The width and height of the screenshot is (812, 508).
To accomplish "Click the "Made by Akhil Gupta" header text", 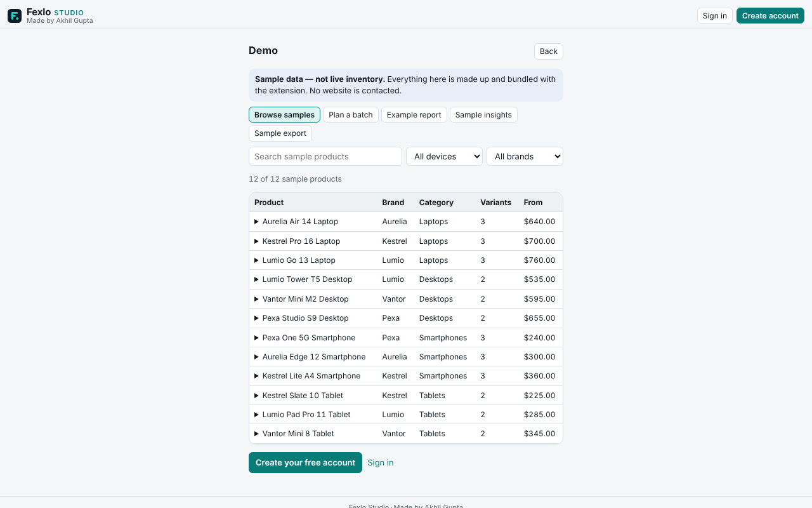I will tap(60, 21).
